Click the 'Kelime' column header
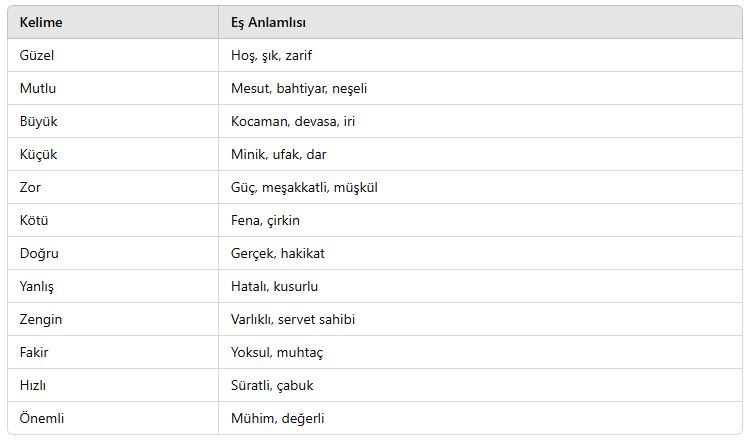 click(113, 22)
